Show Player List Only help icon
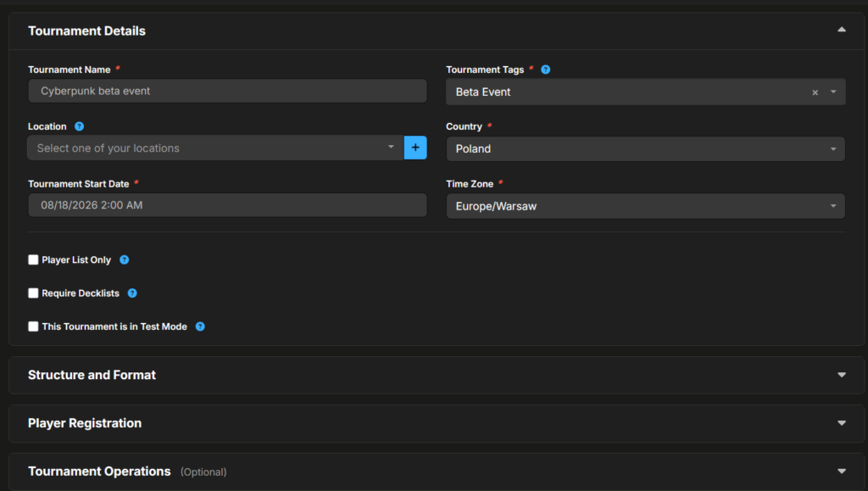Image resolution: width=868 pixels, height=491 pixels. pyautogui.click(x=125, y=260)
